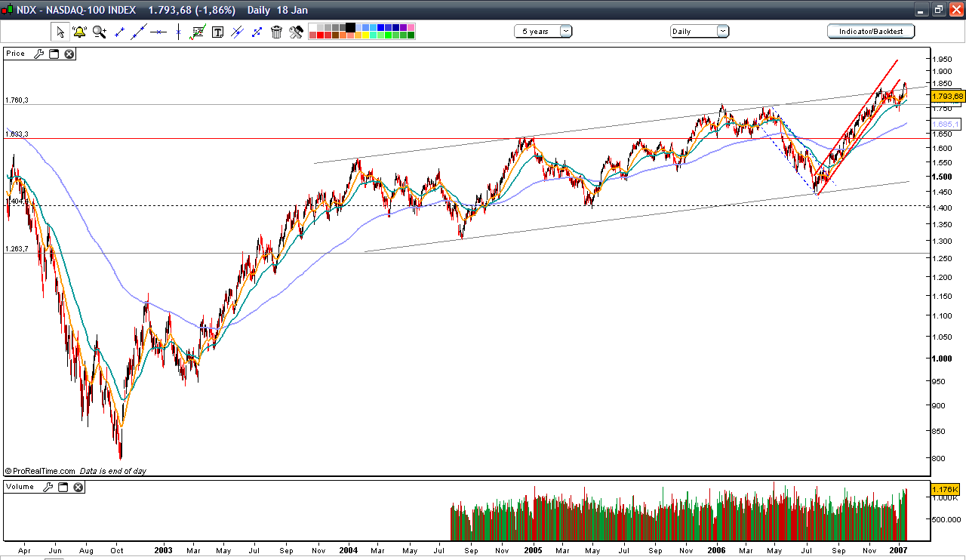Open Price panel settings with wrench icon
Image resolution: width=966 pixels, height=560 pixels.
coord(39,54)
